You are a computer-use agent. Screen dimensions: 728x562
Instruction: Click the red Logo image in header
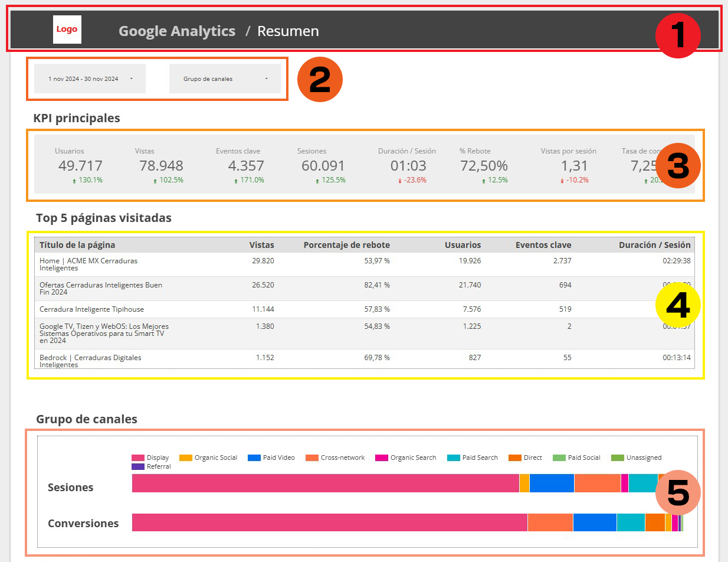[x=67, y=30]
